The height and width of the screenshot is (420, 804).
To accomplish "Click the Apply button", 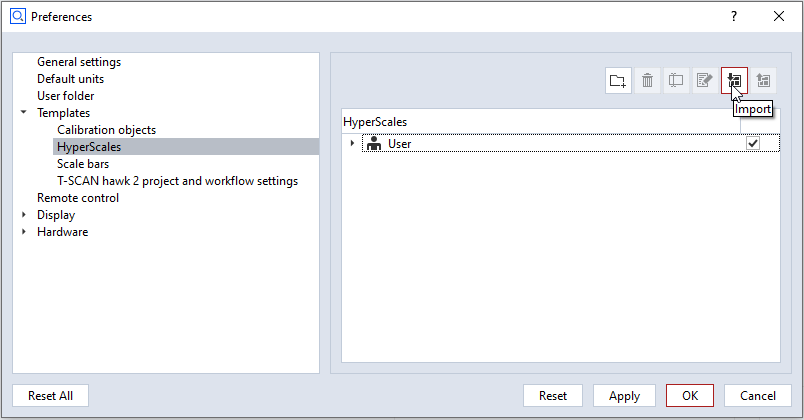I will click(x=624, y=396).
